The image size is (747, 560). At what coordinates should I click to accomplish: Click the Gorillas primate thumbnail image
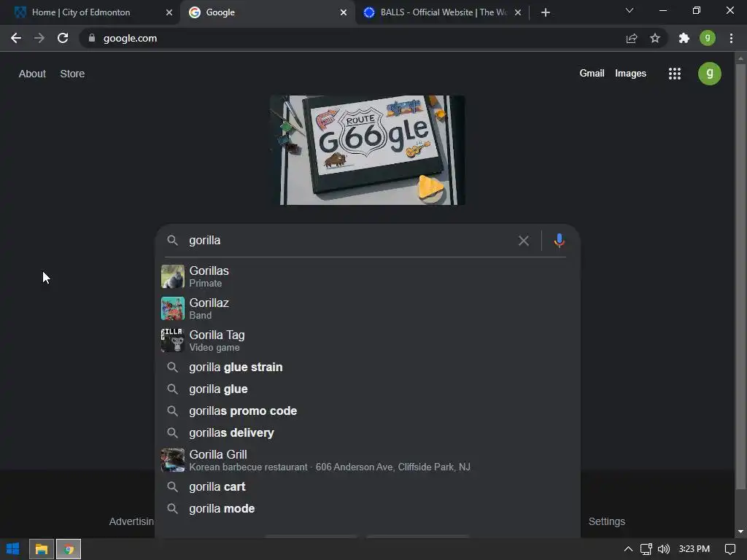[172, 276]
